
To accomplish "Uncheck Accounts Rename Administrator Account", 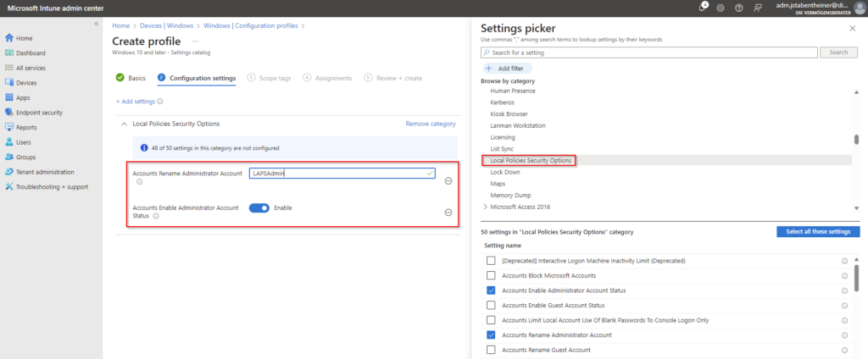I will tap(491, 335).
